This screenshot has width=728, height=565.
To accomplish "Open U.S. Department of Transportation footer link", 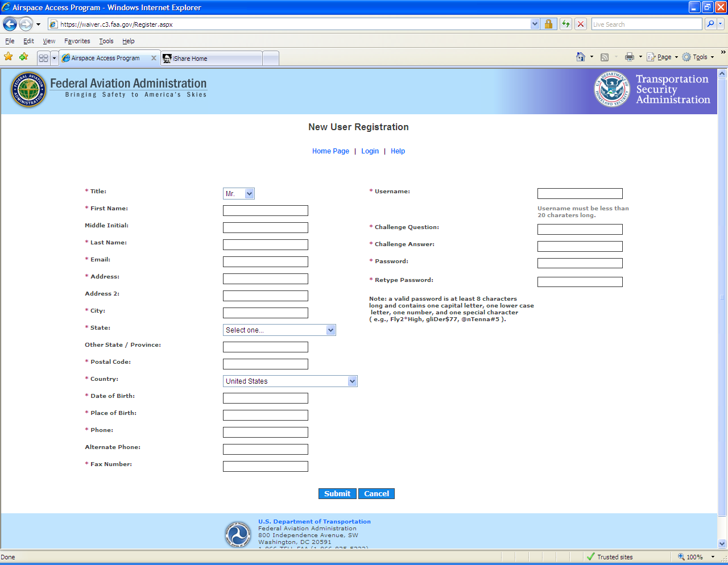I will click(x=315, y=521).
